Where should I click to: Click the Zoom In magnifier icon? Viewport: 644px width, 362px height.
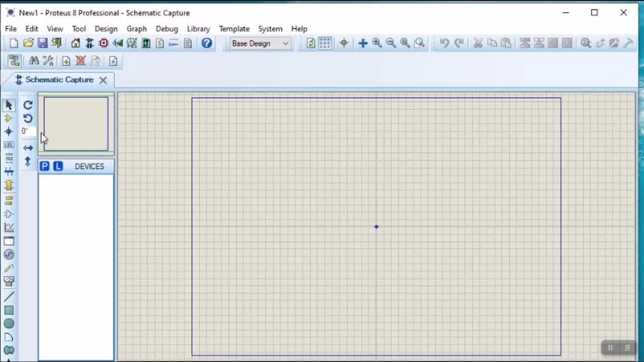(377, 43)
